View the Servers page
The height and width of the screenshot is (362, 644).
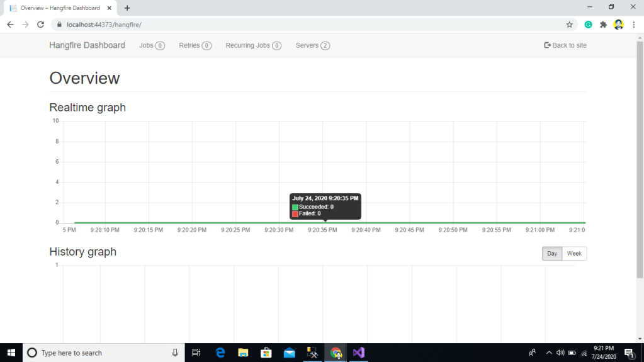click(x=312, y=45)
